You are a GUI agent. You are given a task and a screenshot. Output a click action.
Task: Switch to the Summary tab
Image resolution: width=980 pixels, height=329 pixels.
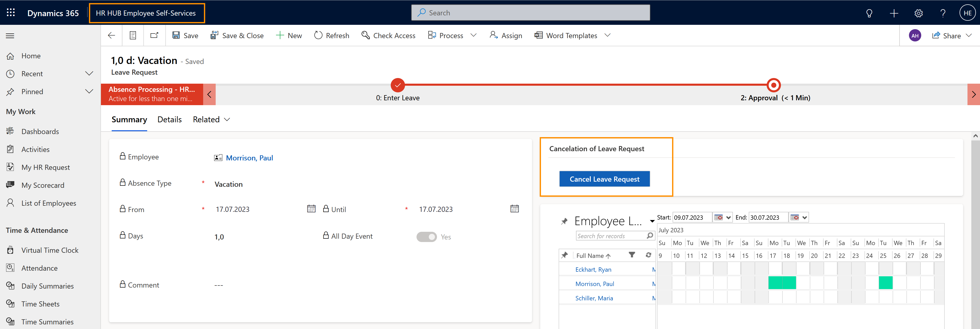tap(129, 119)
